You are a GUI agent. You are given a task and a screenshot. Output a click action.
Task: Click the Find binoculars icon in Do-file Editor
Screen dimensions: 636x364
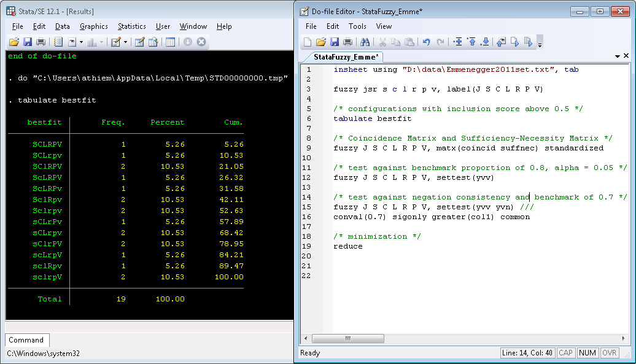(x=365, y=42)
